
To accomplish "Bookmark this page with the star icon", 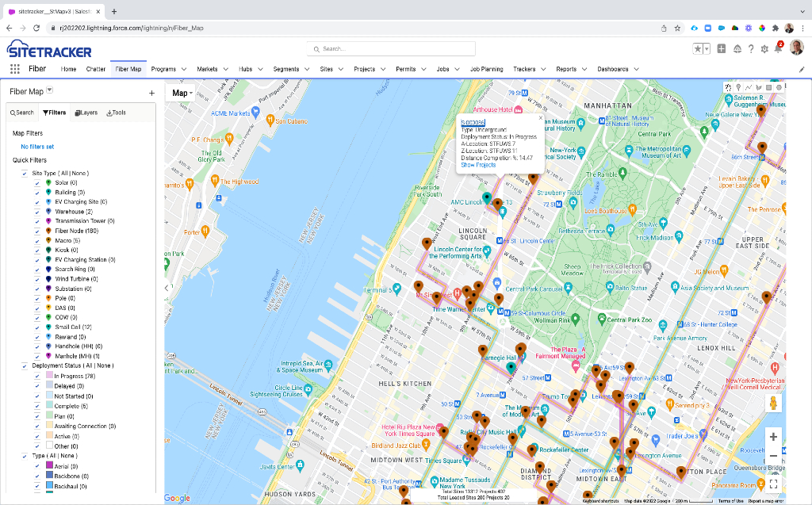I will (677, 28).
